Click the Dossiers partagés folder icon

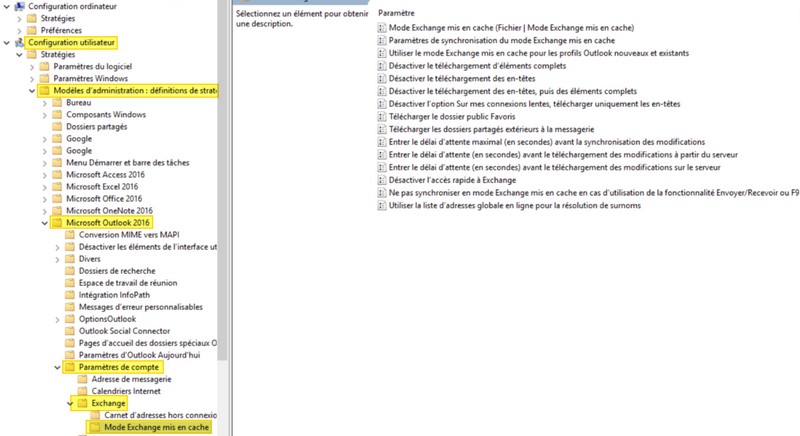point(57,126)
